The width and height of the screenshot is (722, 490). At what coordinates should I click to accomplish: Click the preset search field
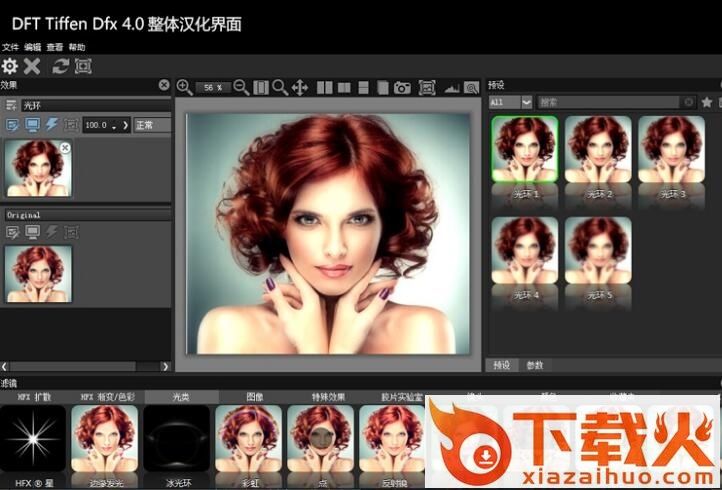click(x=609, y=102)
